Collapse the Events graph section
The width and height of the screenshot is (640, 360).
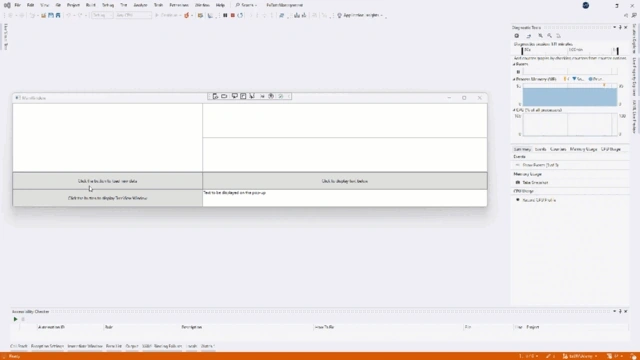[x=514, y=64]
